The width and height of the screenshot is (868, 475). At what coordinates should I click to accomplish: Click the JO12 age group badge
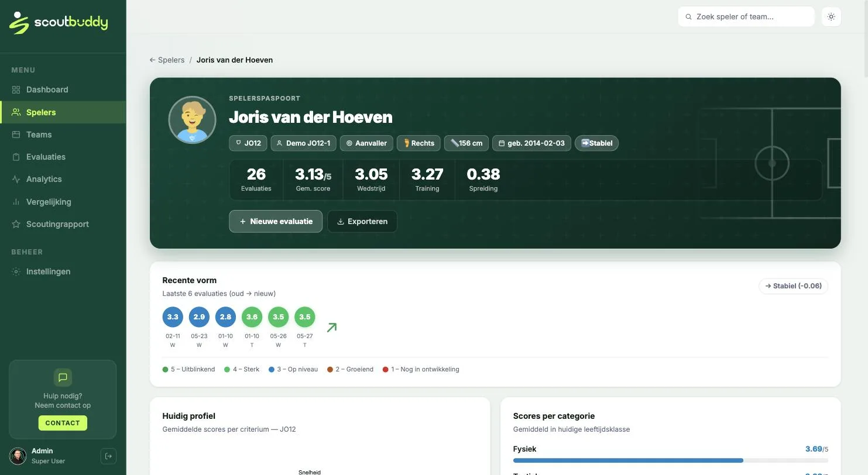click(x=248, y=143)
